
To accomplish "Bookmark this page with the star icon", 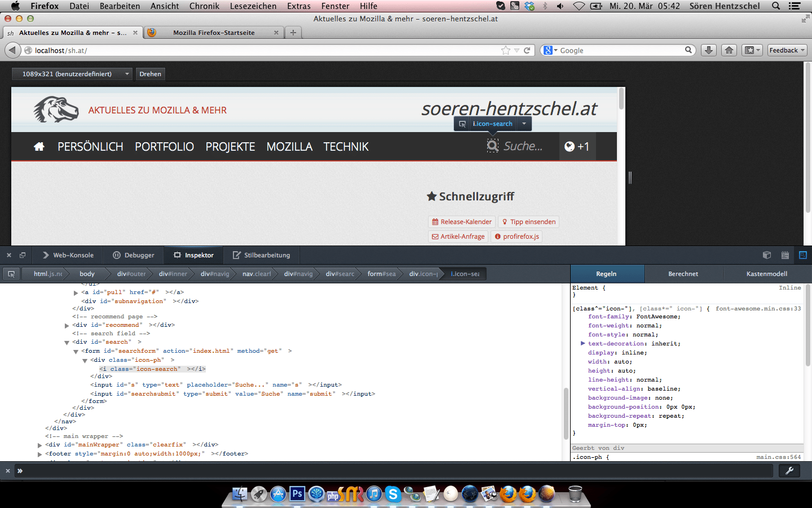I will pos(506,50).
